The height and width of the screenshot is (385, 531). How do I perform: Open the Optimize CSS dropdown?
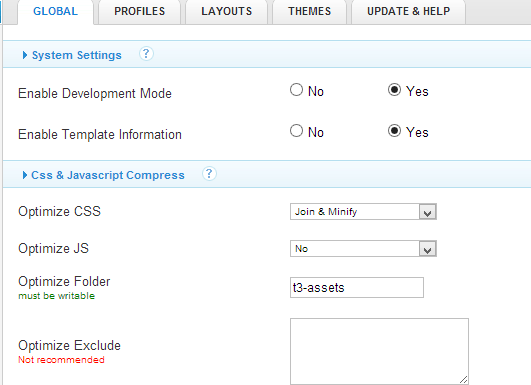[363, 212]
